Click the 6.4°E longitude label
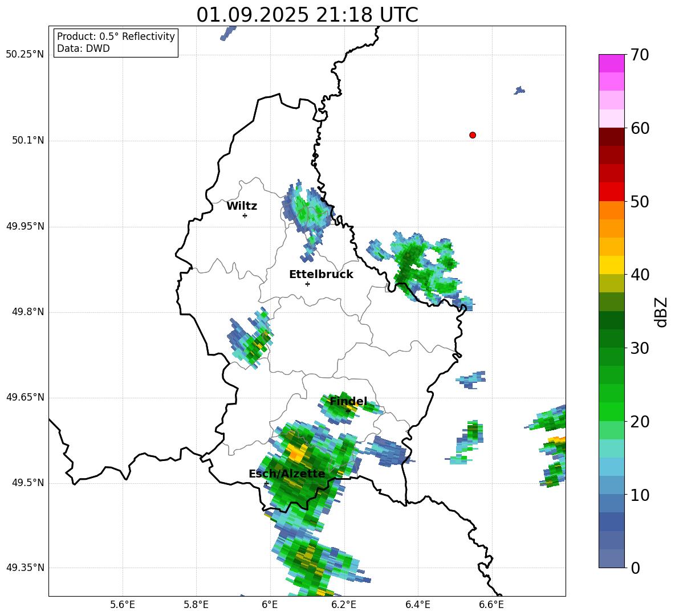The width and height of the screenshot is (675, 616). click(417, 605)
